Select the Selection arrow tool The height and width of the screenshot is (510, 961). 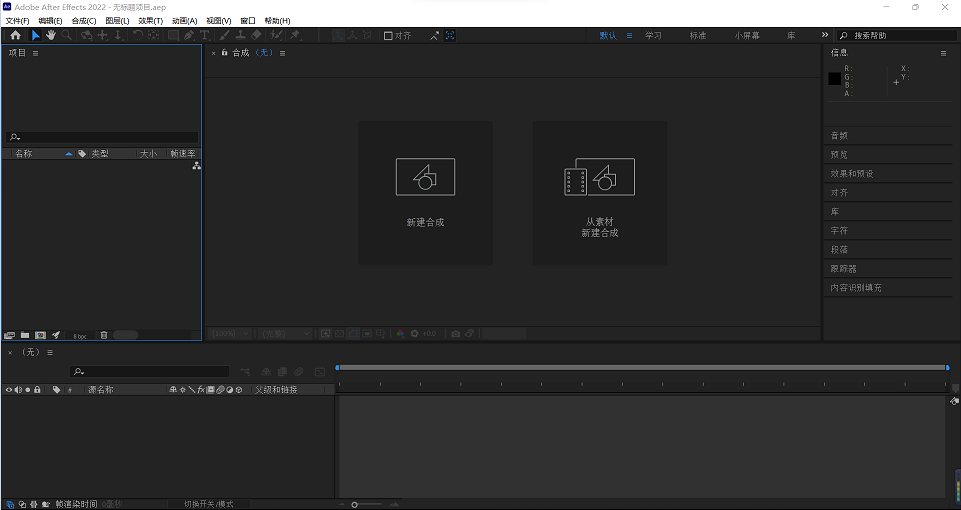tap(36, 36)
